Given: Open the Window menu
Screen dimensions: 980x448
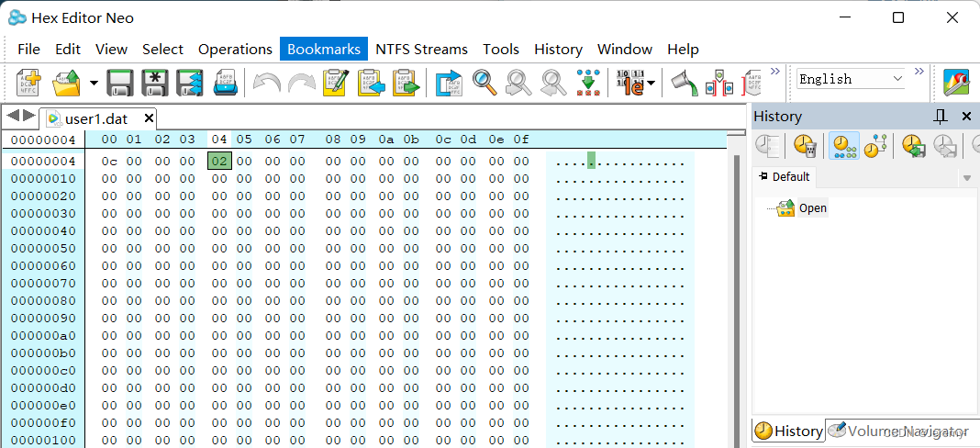Looking at the screenshot, I should [x=625, y=50].
